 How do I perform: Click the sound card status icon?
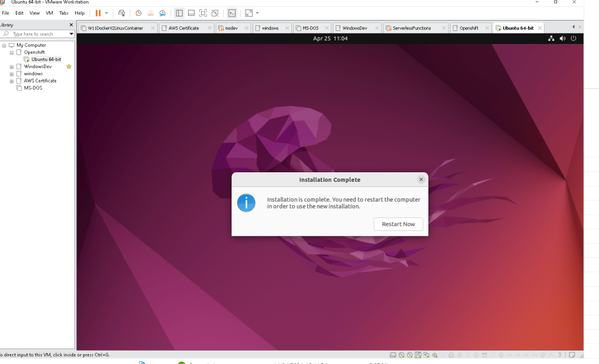click(x=435, y=355)
